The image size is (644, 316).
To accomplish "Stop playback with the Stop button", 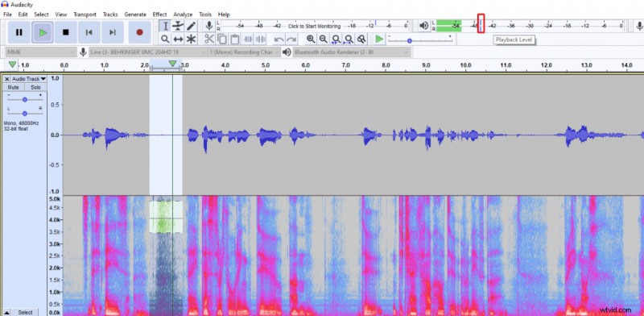I will pyautogui.click(x=66, y=32).
